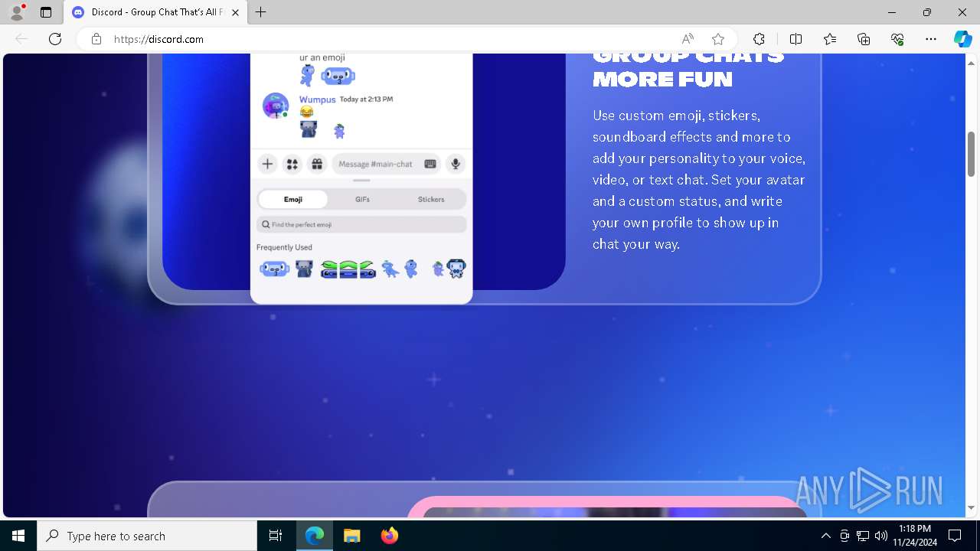The image size is (980, 551).
Task: Open the network icon in tray
Action: 863,536
